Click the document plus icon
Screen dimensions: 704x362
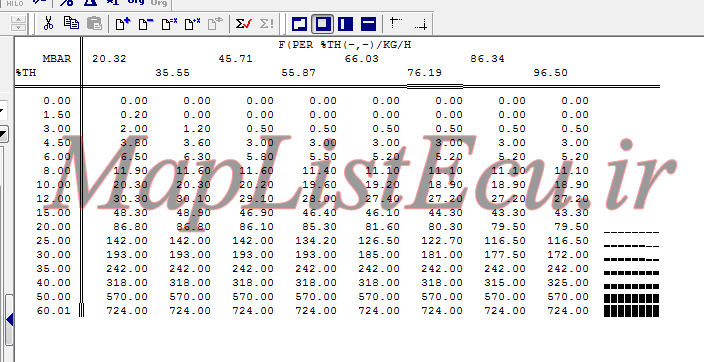click(x=123, y=23)
